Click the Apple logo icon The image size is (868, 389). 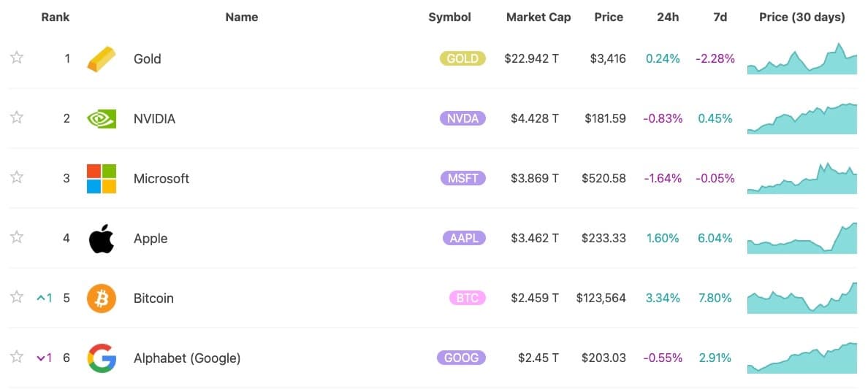101,239
